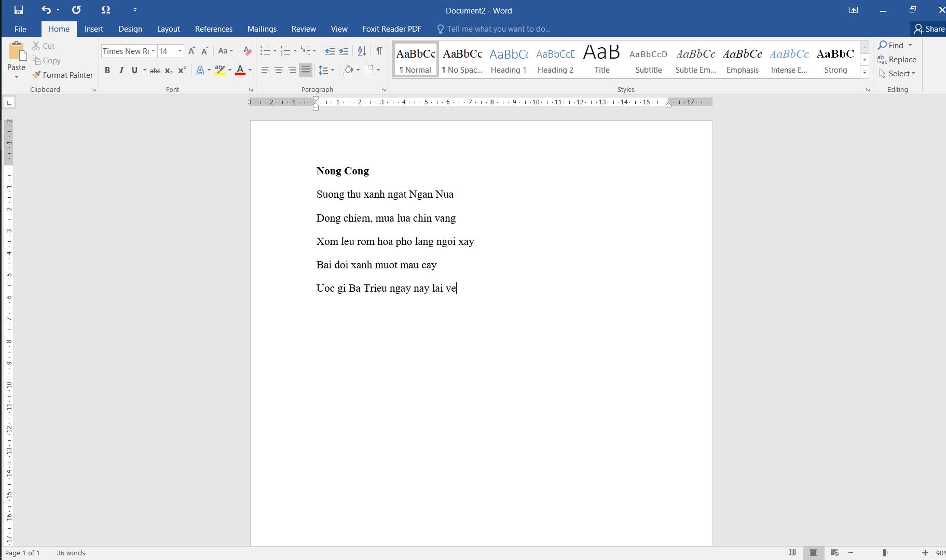Sort the selected paragraphs

(x=362, y=51)
